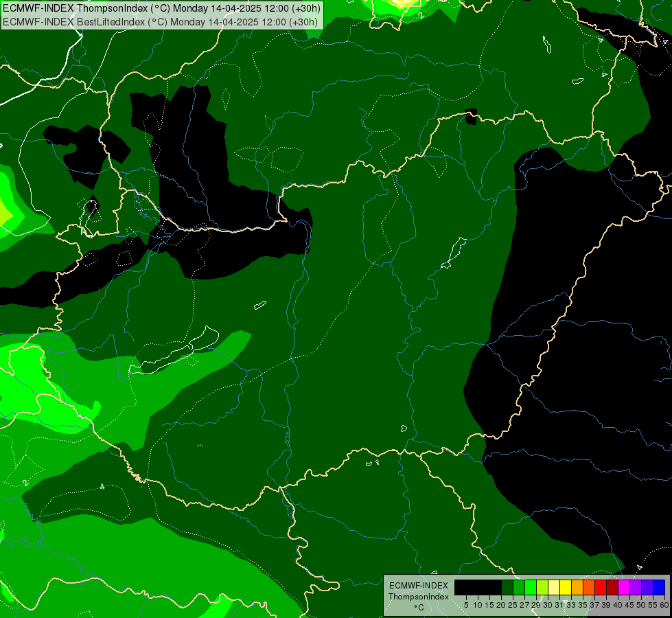
Task: Click the ECMWF-INDEX label in the legend
Action: 419,586
